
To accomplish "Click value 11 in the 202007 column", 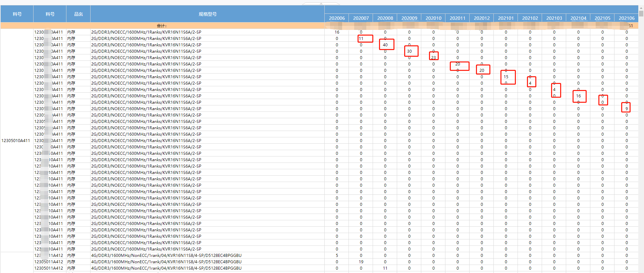I will tap(361, 39).
